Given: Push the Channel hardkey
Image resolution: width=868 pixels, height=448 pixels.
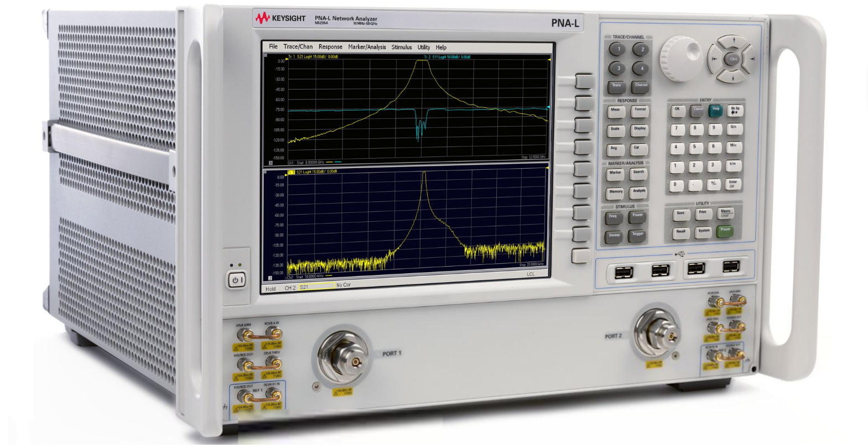Looking at the screenshot, I should (641, 86).
